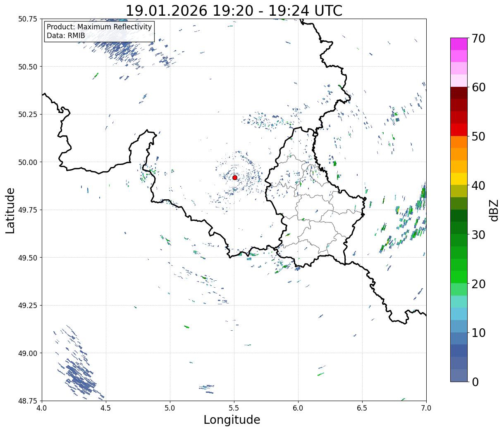This screenshot has width=504, height=430.
Task: Click the longitude tick label 5.5
Action: (x=234, y=408)
